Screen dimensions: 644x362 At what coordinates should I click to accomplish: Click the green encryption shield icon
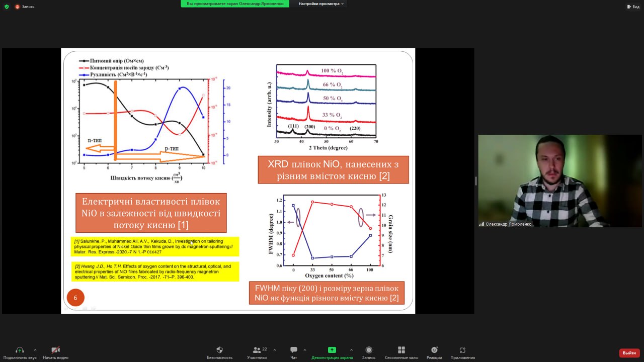point(7,7)
